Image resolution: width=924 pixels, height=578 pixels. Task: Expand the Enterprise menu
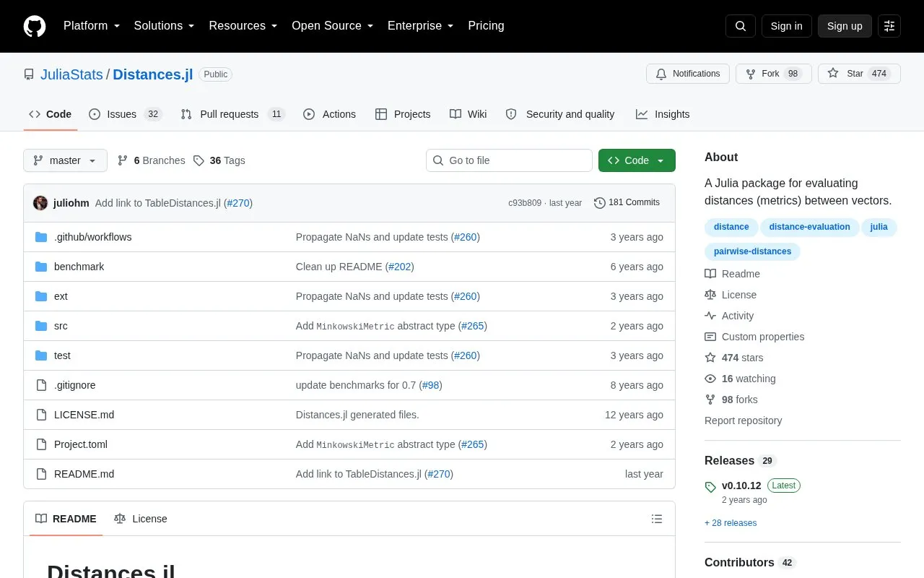pyautogui.click(x=421, y=26)
